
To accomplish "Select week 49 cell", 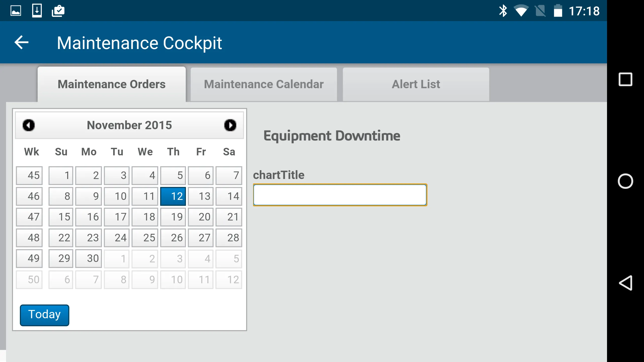I will (x=29, y=258).
